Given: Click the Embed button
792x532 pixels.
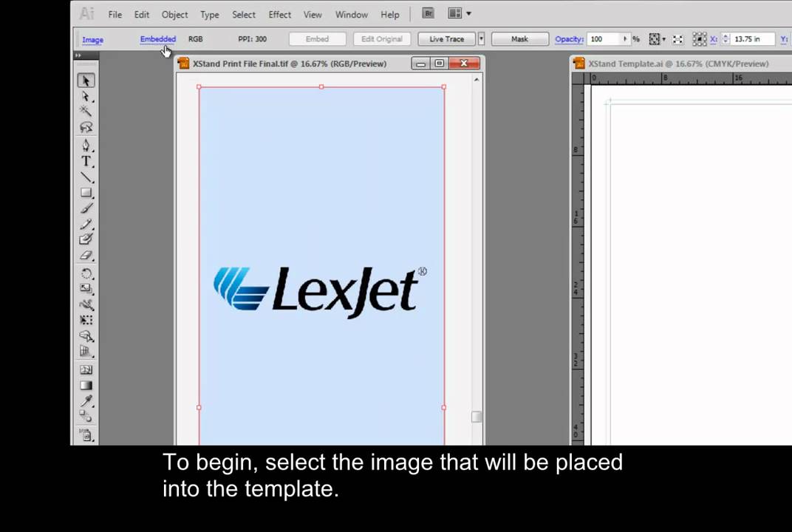Looking at the screenshot, I should click(x=317, y=39).
